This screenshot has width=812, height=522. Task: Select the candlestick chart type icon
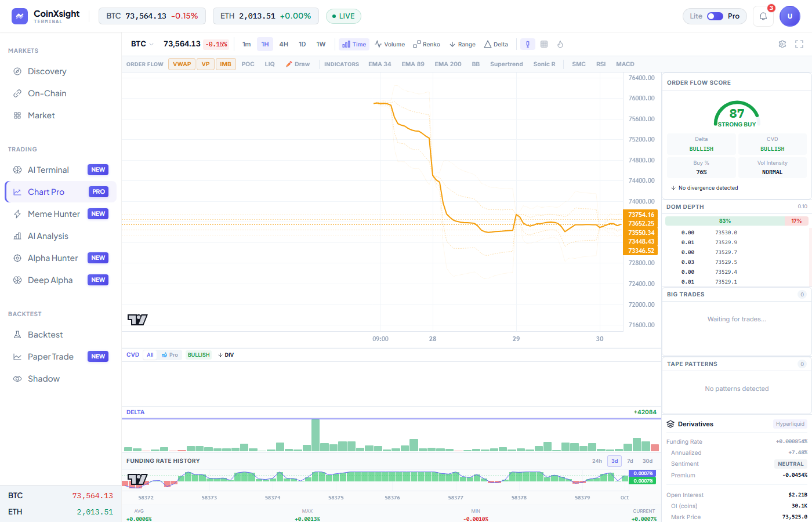[x=528, y=44]
